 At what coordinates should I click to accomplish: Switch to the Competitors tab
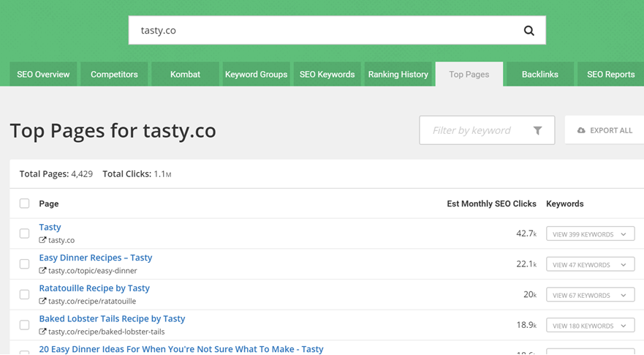pos(114,75)
